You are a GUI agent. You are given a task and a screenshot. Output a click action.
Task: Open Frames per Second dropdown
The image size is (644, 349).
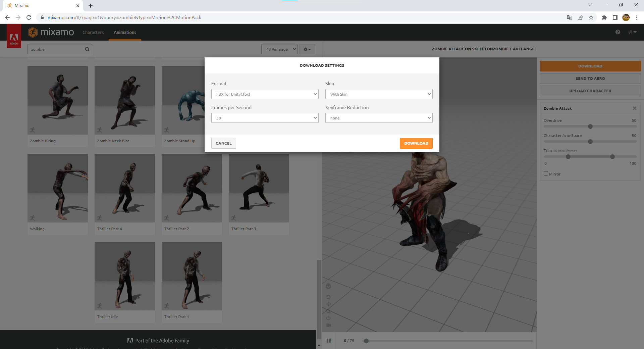coord(265,118)
